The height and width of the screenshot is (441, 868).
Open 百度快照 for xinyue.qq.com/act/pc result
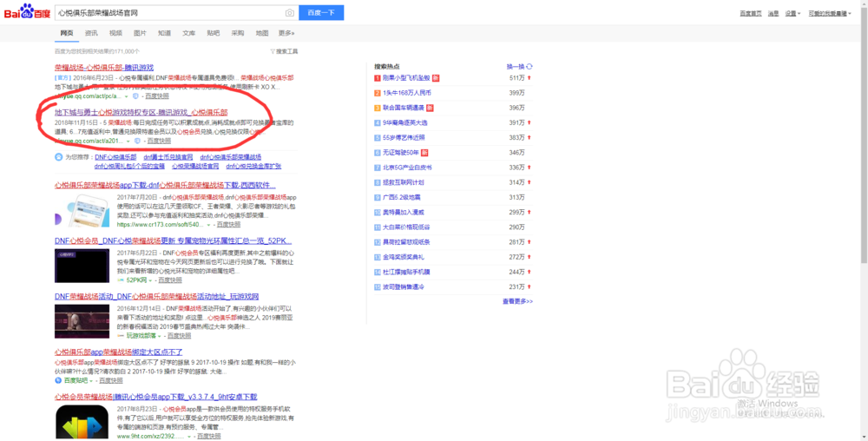(x=156, y=96)
